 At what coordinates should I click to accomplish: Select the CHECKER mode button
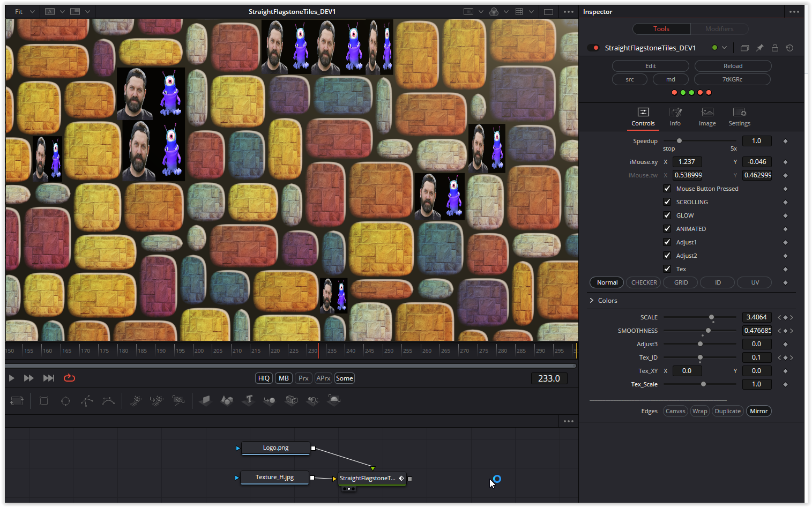tap(644, 282)
